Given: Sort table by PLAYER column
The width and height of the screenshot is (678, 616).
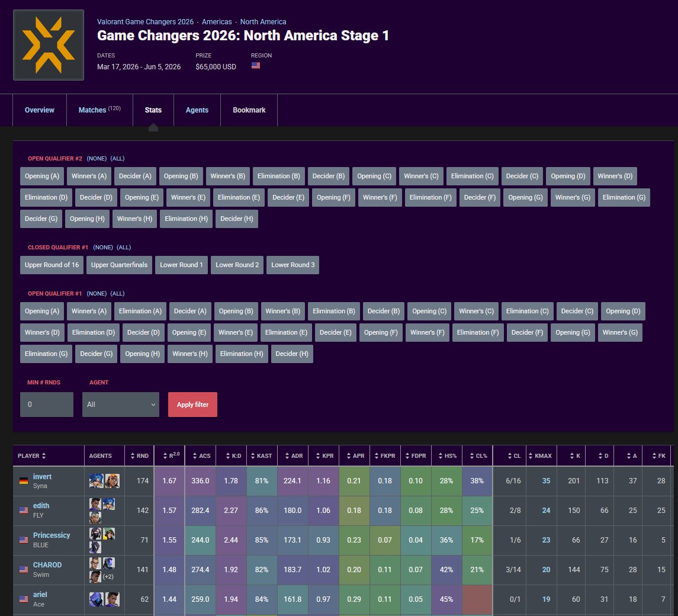Looking at the screenshot, I should (49, 456).
